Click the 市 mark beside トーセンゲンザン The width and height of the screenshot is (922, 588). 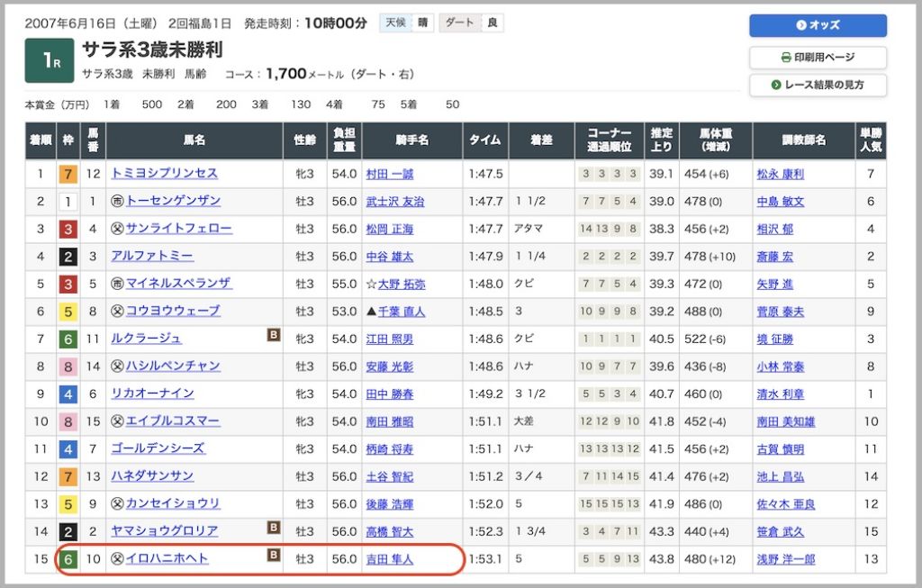click(x=118, y=201)
